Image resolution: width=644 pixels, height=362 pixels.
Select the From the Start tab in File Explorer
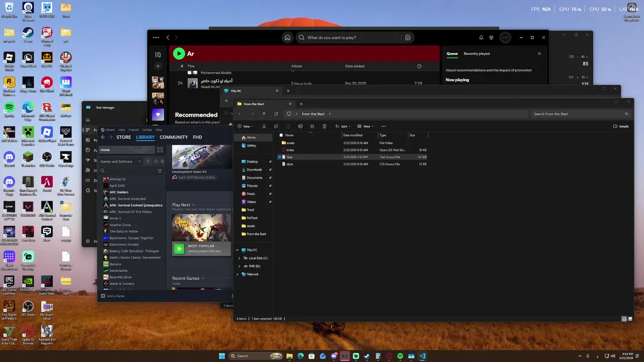point(264,104)
